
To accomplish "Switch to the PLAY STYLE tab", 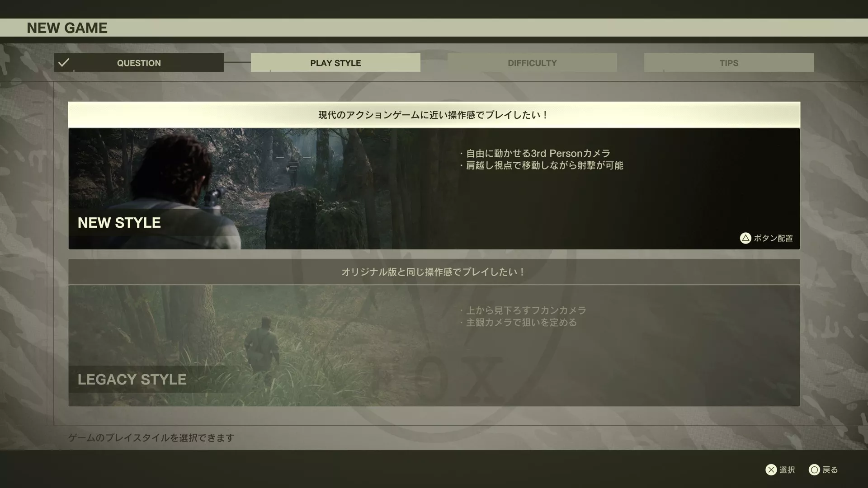I will point(335,63).
